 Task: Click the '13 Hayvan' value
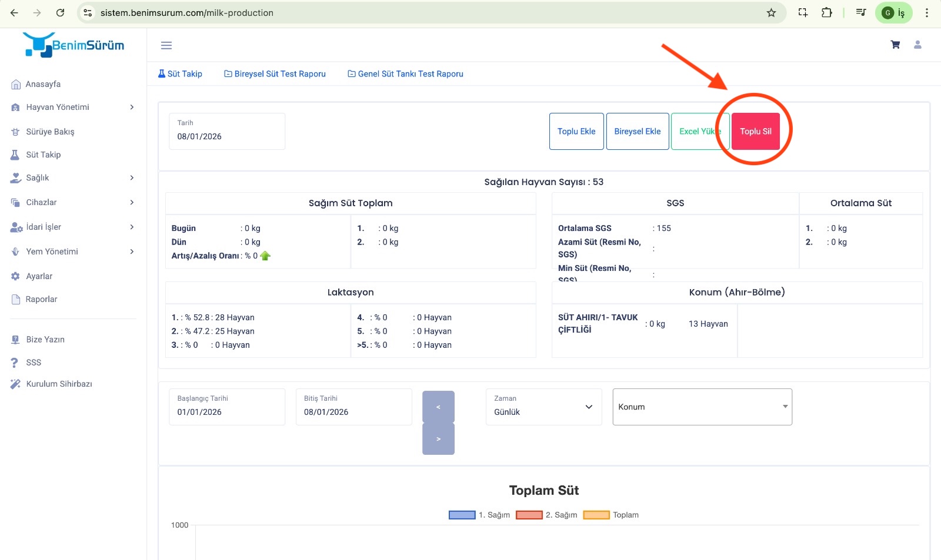pos(708,324)
